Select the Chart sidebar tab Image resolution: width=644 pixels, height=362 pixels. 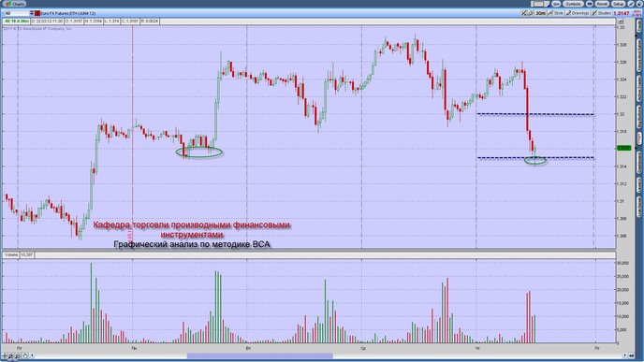pyautogui.click(x=639, y=138)
